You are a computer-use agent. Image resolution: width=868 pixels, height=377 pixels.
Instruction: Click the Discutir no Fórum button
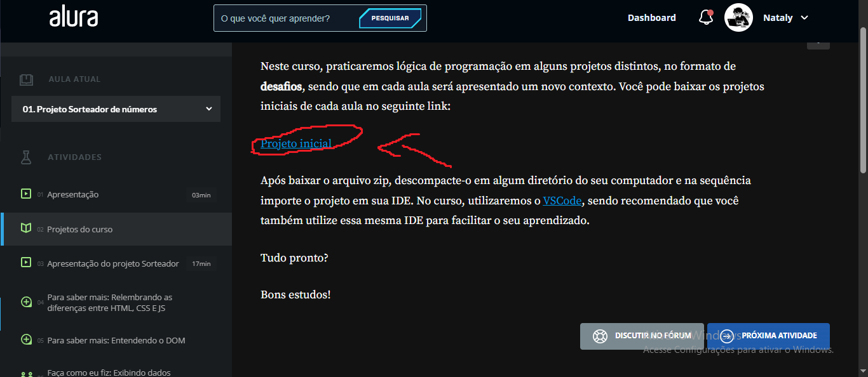642,336
